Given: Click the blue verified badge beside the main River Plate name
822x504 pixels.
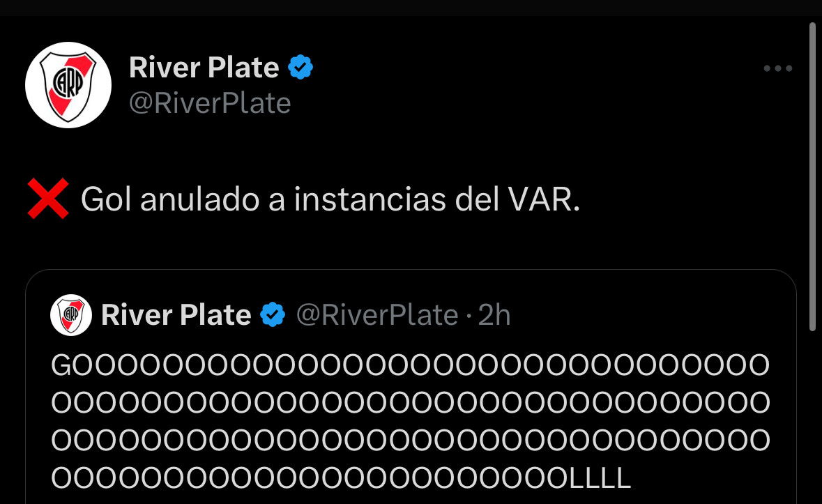Looking at the screenshot, I should pos(300,67).
